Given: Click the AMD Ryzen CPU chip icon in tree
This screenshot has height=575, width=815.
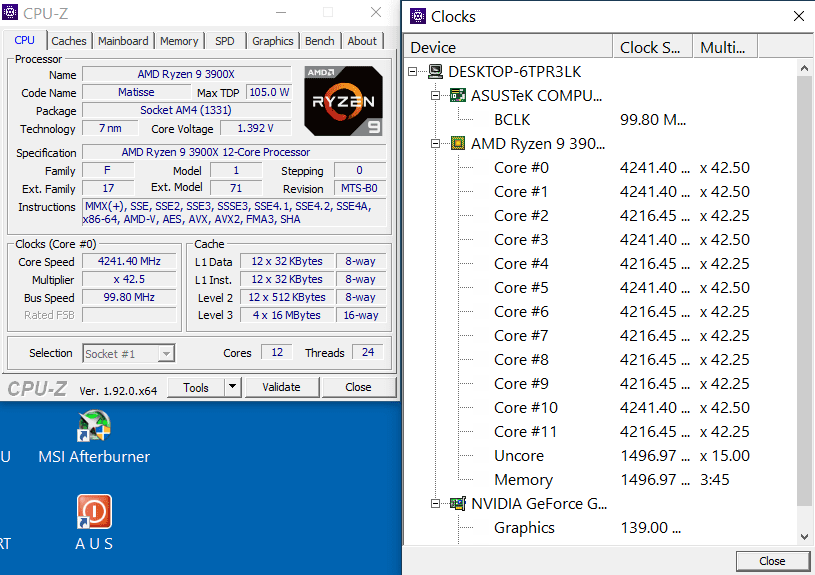Looking at the screenshot, I should click(x=458, y=143).
